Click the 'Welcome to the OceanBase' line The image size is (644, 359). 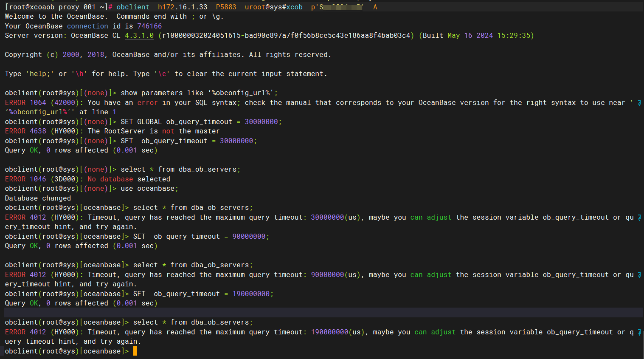click(x=114, y=16)
